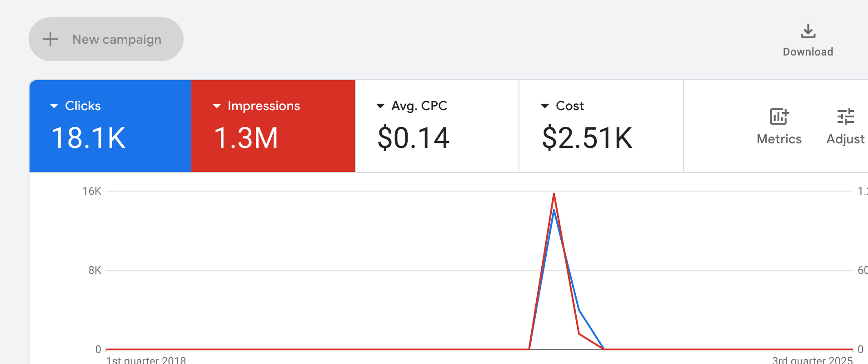Screen dimensions: 868x364
Task: Select the red Impressions scorecard
Action: 273,126
